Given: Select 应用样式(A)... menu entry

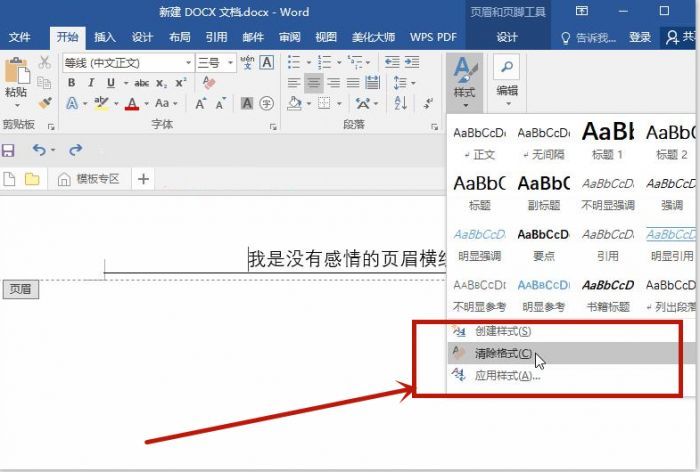Looking at the screenshot, I should (572, 376).
